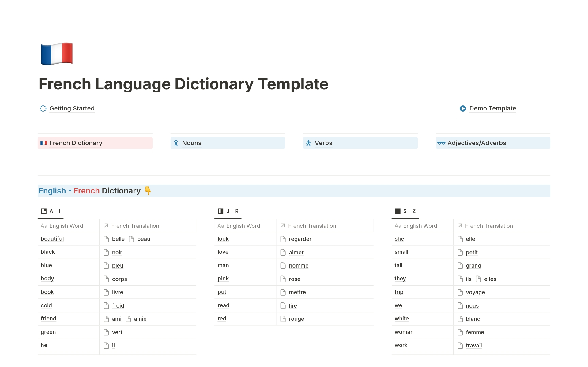The width and height of the screenshot is (588, 367).
Task: Click the Getting Started dashed circle icon
Action: pyautogui.click(x=43, y=109)
